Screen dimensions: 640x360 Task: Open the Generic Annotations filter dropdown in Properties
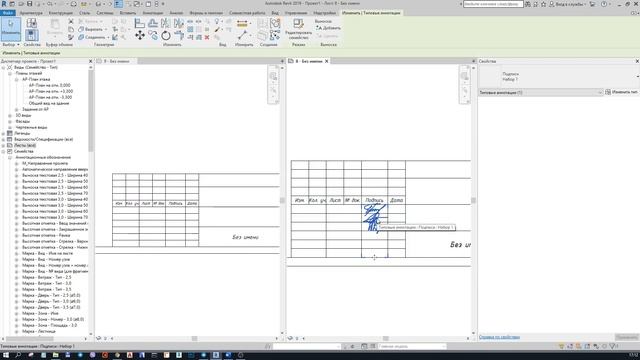pyautogui.click(x=541, y=92)
